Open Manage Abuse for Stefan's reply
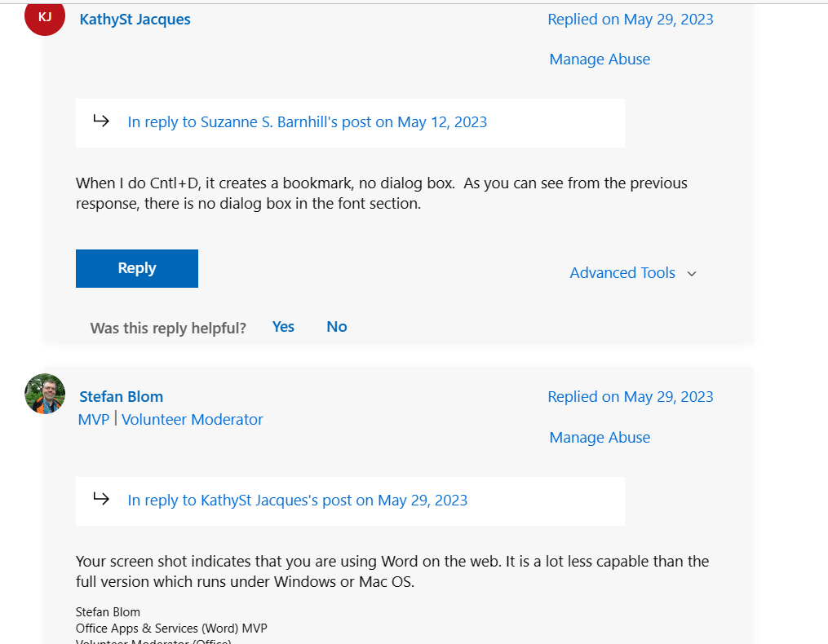The height and width of the screenshot is (644, 828). tap(600, 437)
